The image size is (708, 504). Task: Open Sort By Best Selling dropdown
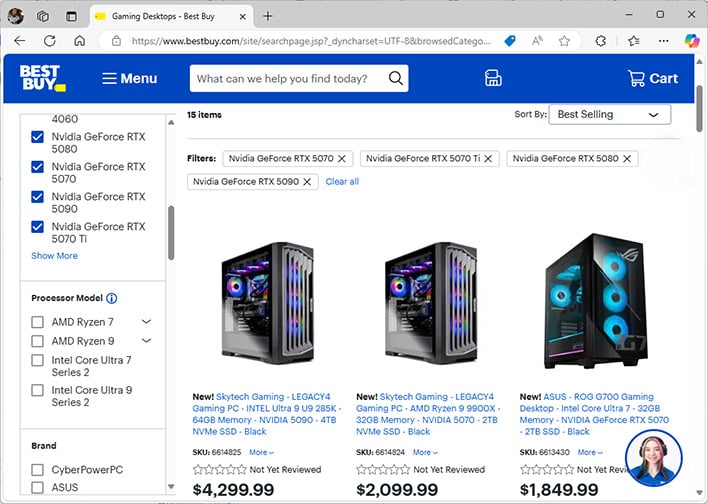click(x=610, y=114)
